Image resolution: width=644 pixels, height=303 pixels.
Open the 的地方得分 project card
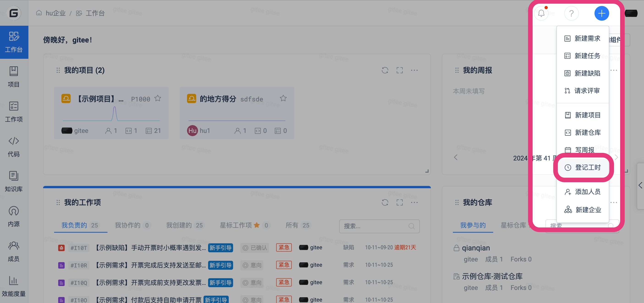point(237,113)
